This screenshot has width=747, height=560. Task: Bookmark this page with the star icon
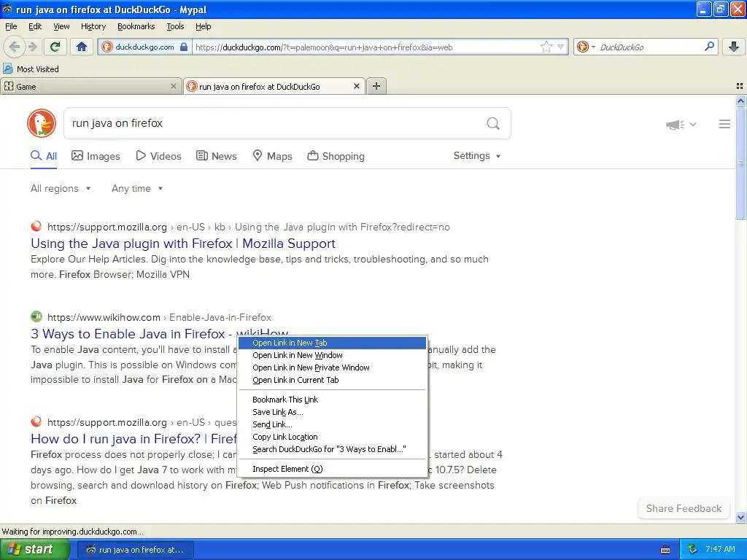[x=546, y=47]
